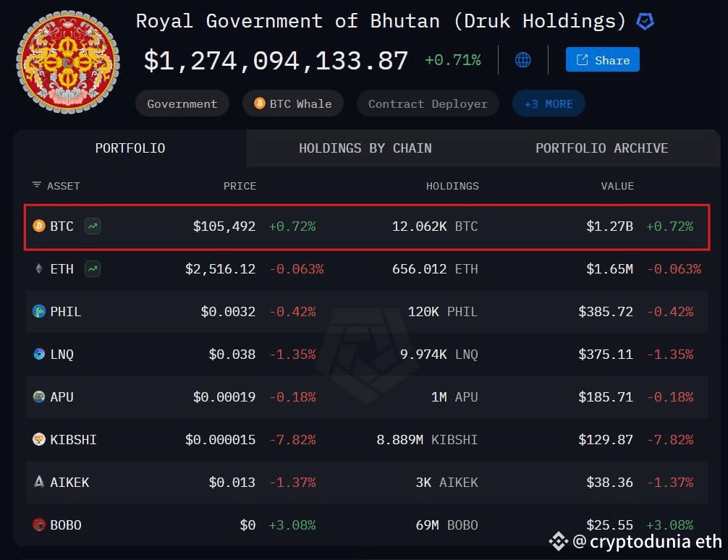Switch to the HOLDINGS BY CHAIN tab
The width and height of the screenshot is (728, 560).
coord(365,148)
